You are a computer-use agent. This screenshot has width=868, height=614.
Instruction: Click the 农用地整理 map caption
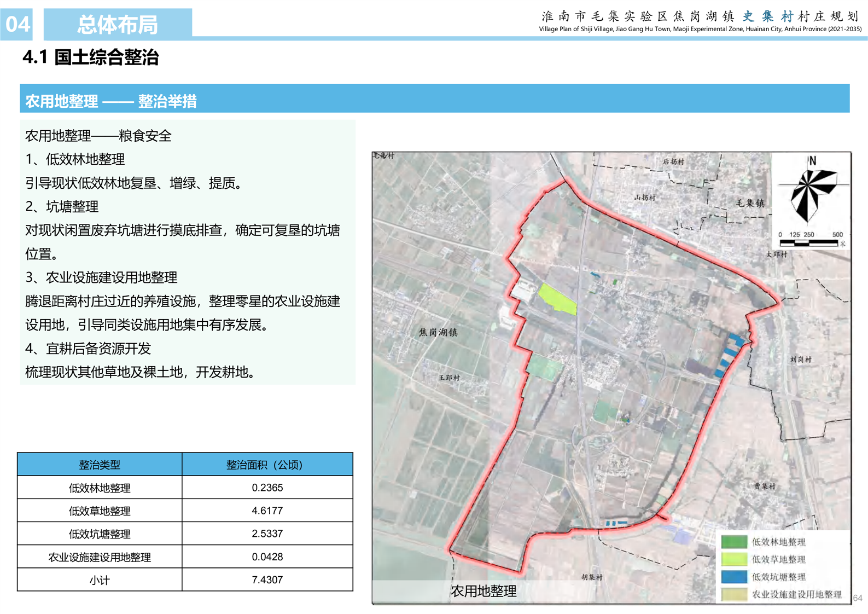point(483,591)
